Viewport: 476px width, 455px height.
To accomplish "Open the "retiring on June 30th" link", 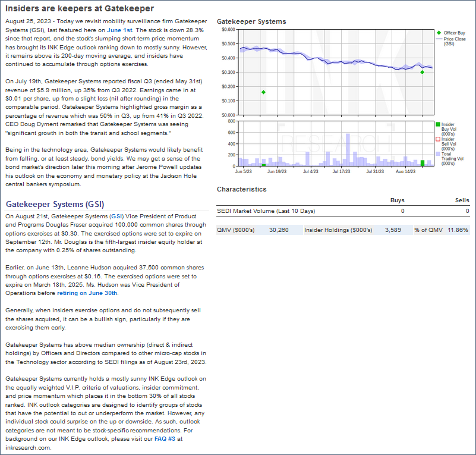I will (87, 293).
